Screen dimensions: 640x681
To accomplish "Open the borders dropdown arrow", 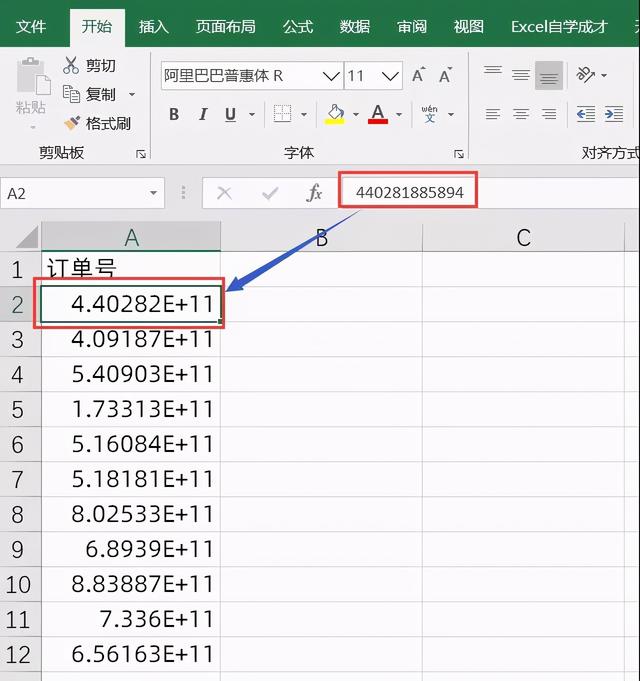I will (x=304, y=114).
